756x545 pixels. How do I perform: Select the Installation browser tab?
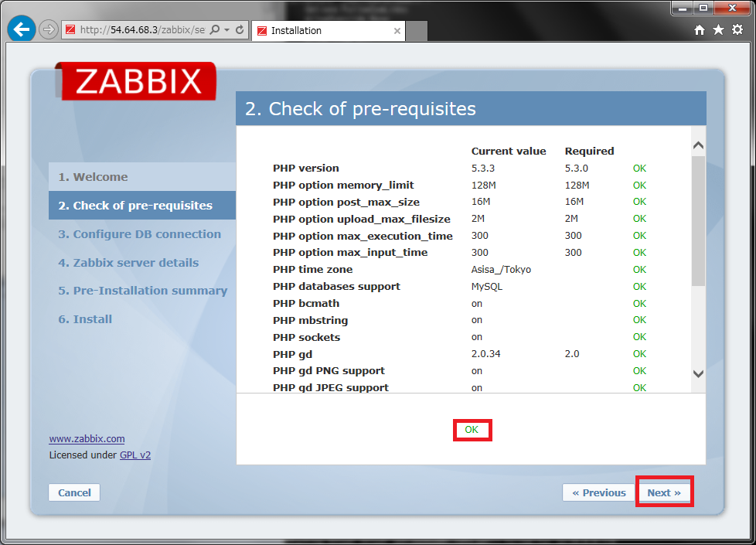coord(329,31)
